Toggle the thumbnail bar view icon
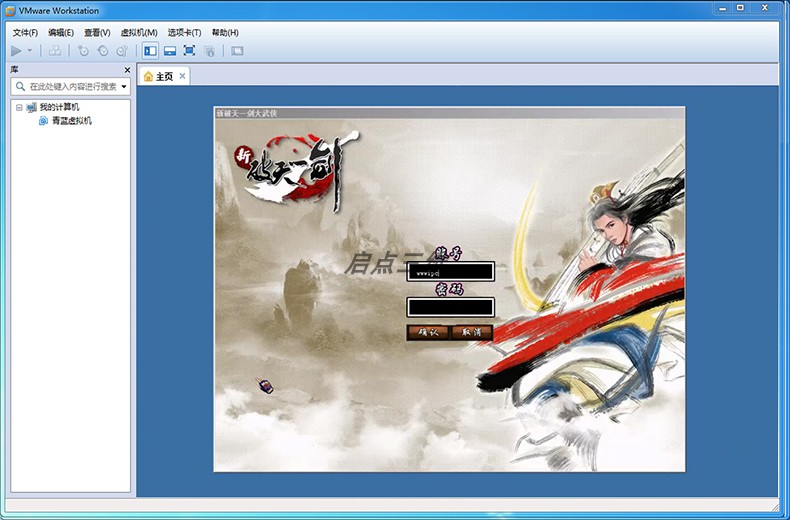This screenshot has width=790, height=520. (170, 51)
